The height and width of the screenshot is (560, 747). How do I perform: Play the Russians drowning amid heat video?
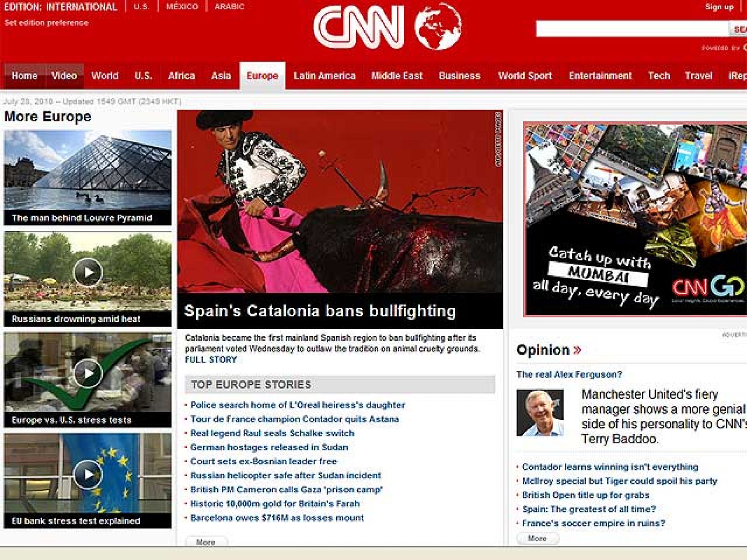pyautogui.click(x=89, y=271)
